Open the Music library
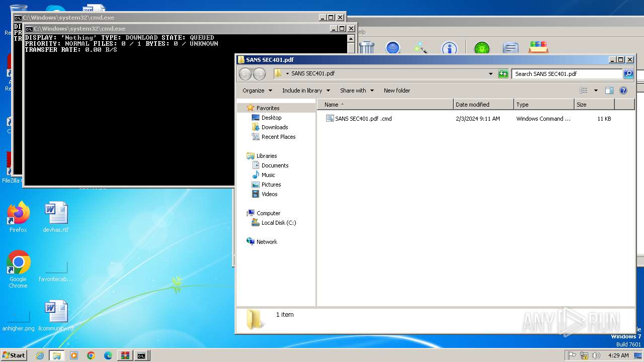Screen dimensions: 644x362 pos(268,175)
